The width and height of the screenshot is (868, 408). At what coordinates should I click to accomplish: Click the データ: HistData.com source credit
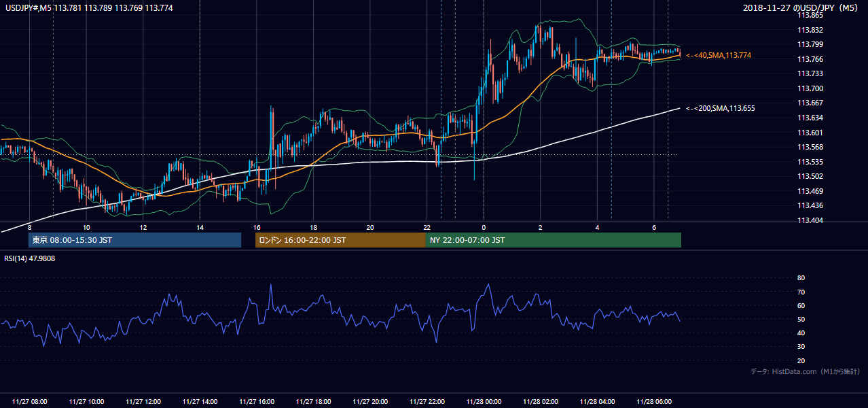point(806,371)
